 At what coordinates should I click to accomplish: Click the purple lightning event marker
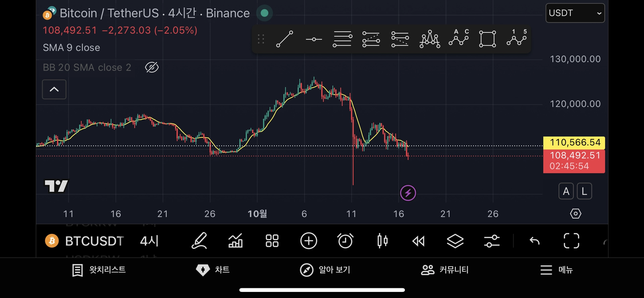point(408,193)
